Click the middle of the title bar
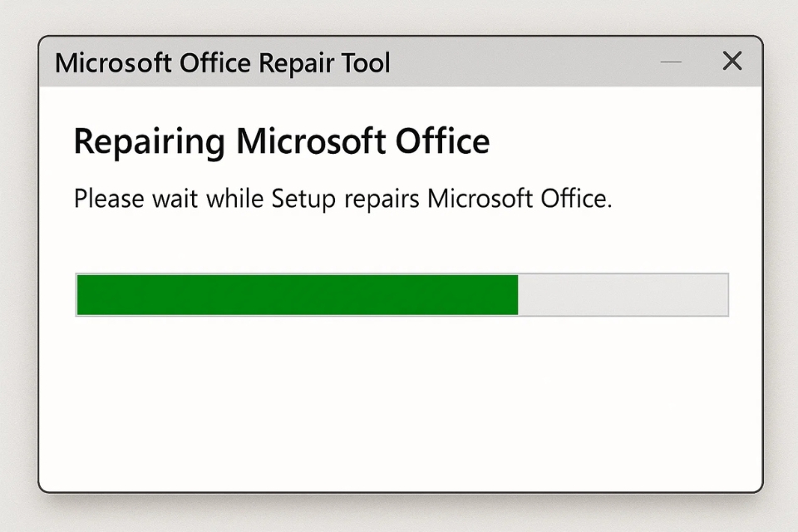The width and height of the screenshot is (798, 532). pos(399,62)
